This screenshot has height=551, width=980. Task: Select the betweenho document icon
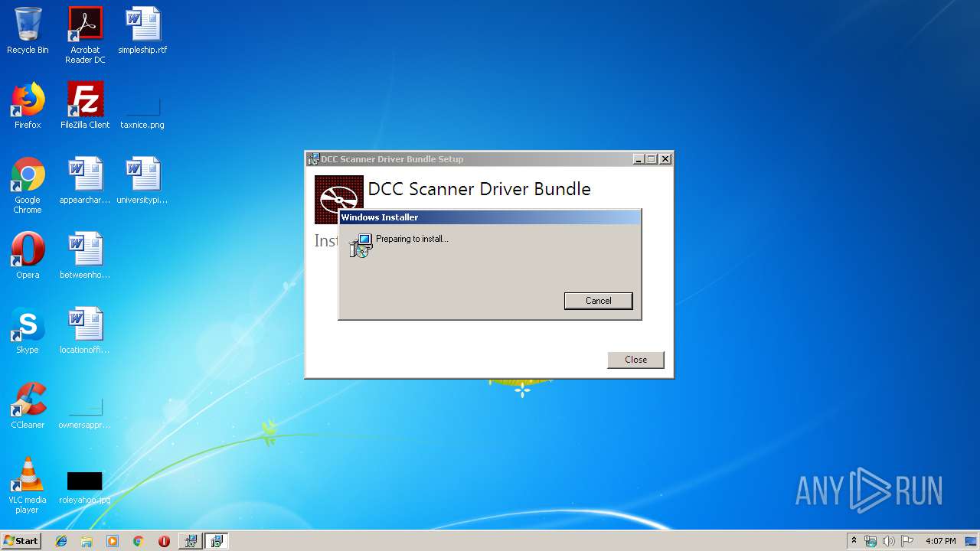coord(85,256)
